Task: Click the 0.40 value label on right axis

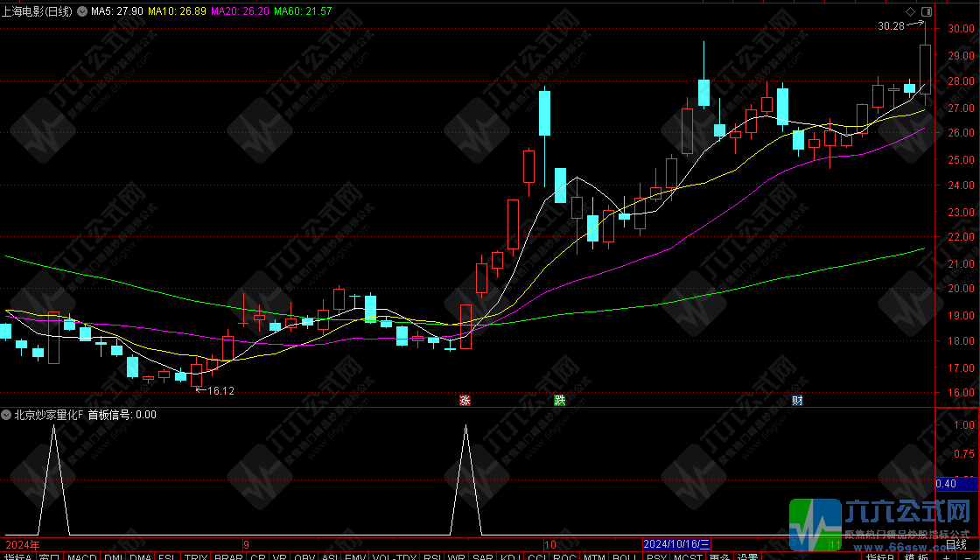Action: 946,483
